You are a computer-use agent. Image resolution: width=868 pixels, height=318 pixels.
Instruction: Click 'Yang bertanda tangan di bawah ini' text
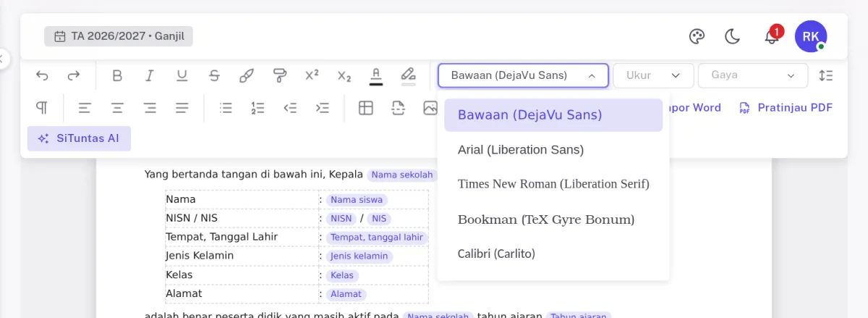235,175
